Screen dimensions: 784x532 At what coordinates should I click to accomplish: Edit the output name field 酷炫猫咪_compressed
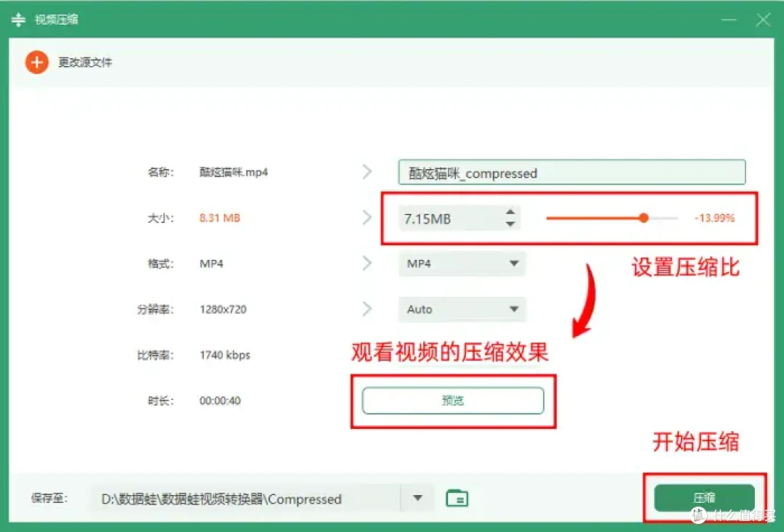point(571,173)
